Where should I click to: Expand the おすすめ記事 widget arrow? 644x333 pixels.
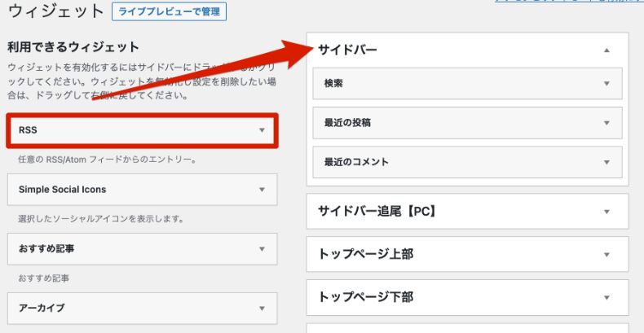(262, 249)
